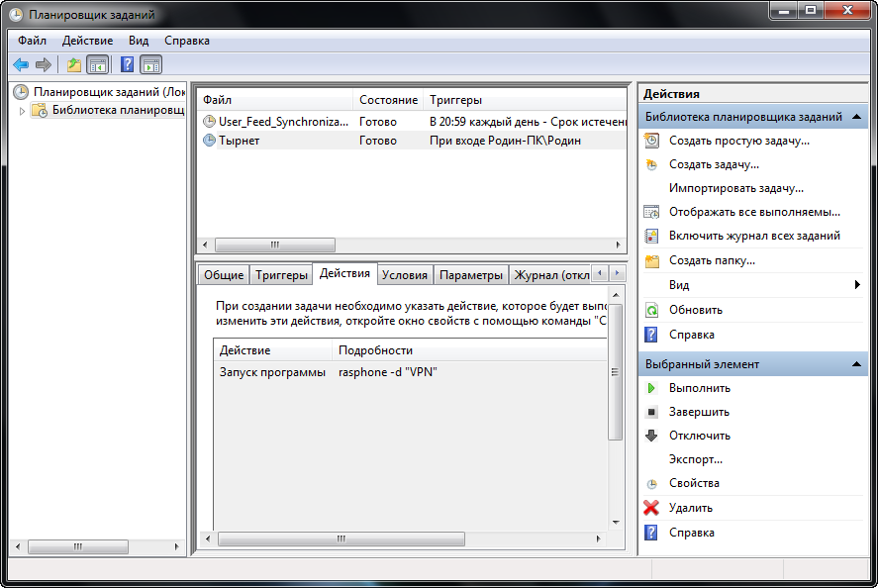
Task: Click the red Удалить delete icon
Action: click(651, 508)
